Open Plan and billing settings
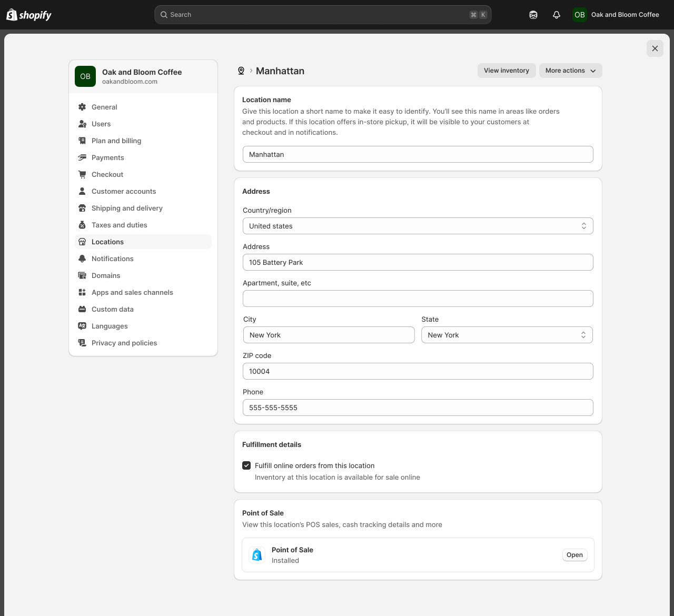The height and width of the screenshot is (616, 674). [x=143, y=141]
